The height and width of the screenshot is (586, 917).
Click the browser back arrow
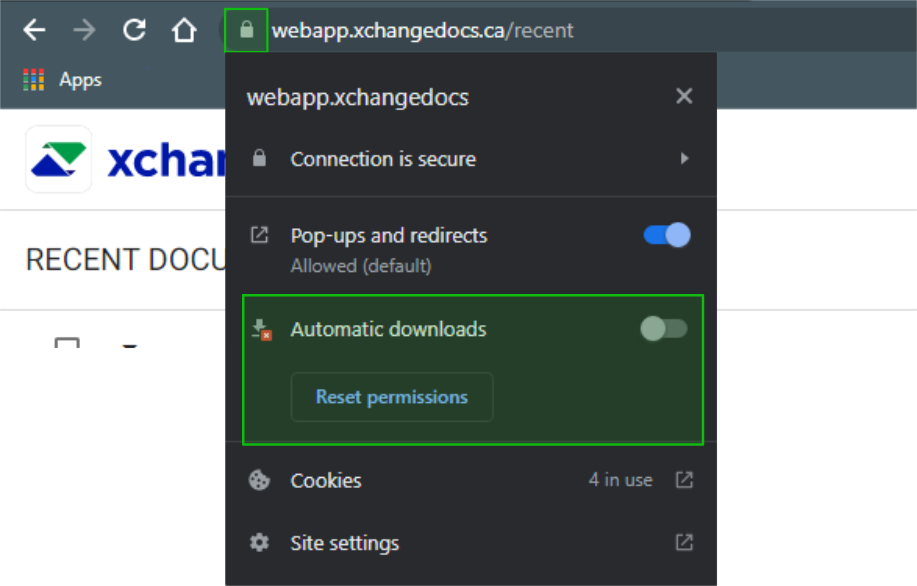(x=34, y=30)
